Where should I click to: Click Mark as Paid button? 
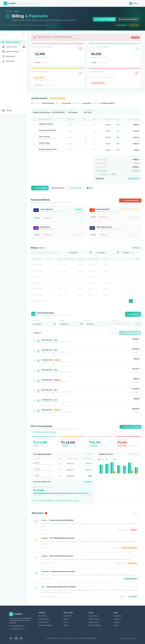[75, 188]
